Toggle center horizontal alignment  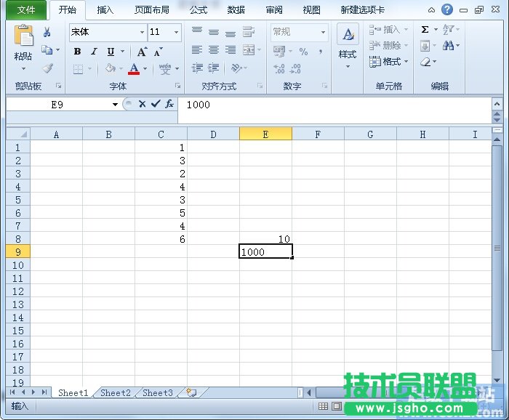pyautogui.click(x=214, y=50)
